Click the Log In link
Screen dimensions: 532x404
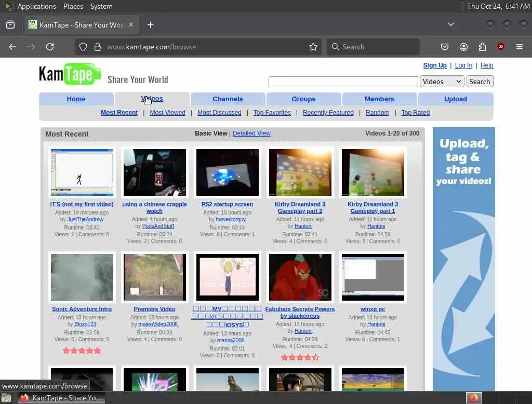tap(463, 65)
